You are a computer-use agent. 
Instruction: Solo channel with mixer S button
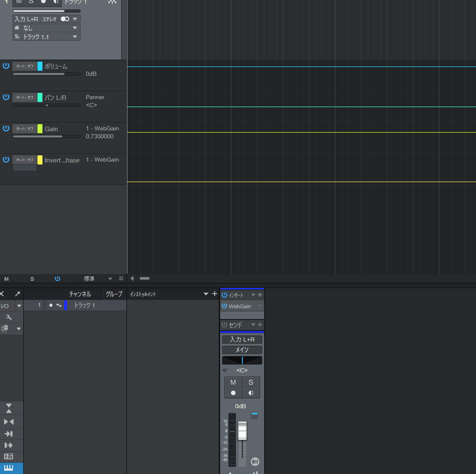pos(251,382)
